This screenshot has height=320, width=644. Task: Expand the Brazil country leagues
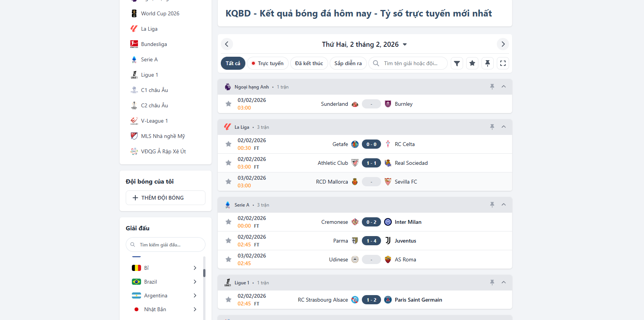(x=195, y=282)
